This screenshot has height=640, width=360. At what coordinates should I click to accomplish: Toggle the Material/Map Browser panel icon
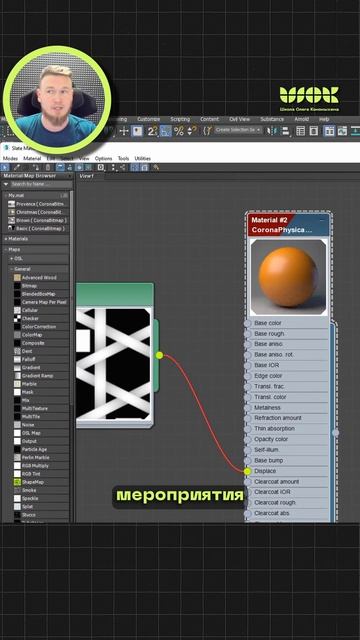tap(134, 167)
